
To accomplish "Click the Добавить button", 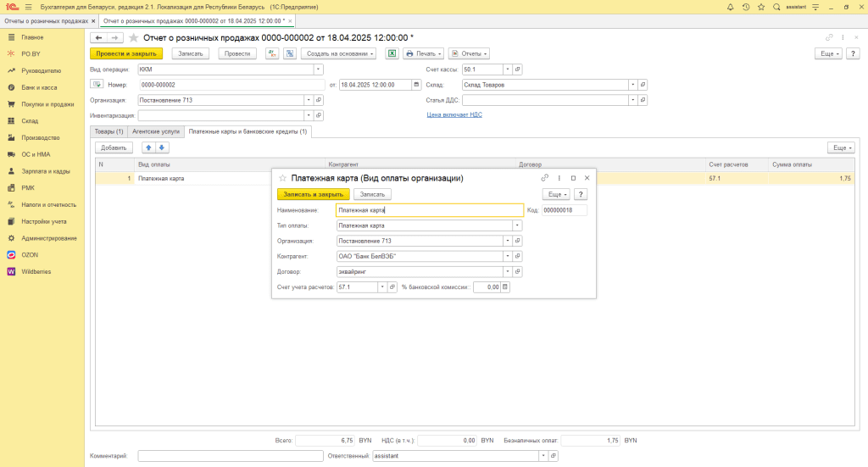I will click(x=114, y=147).
